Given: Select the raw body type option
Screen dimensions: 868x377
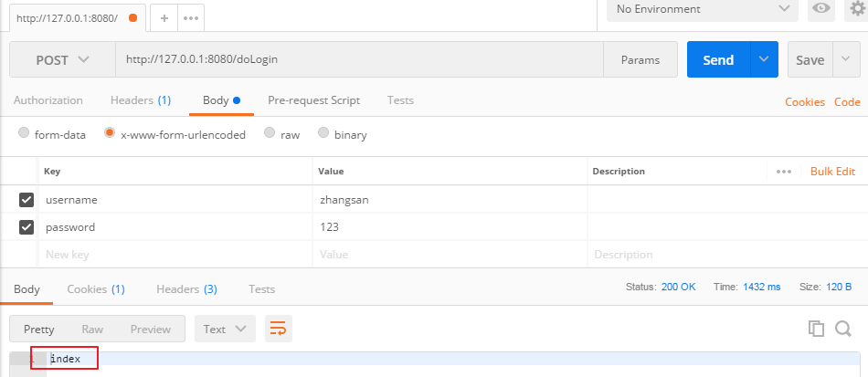Looking at the screenshot, I should pyautogui.click(x=270, y=134).
